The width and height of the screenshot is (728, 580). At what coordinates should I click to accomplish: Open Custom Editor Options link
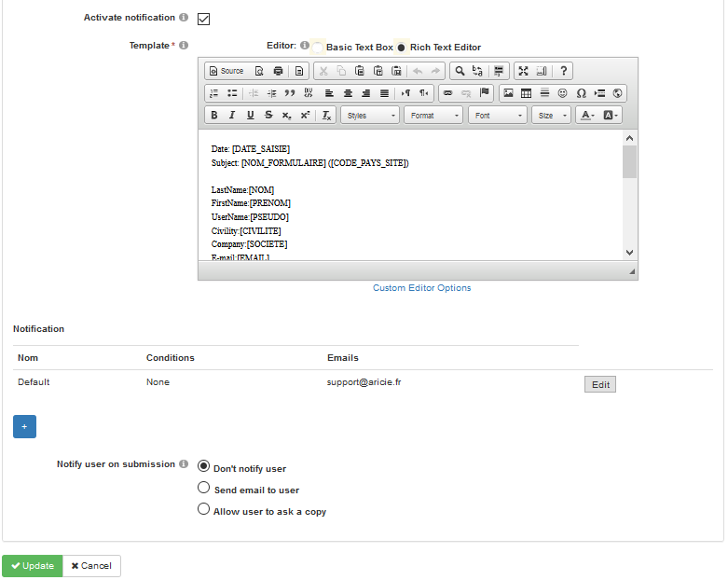pos(421,288)
